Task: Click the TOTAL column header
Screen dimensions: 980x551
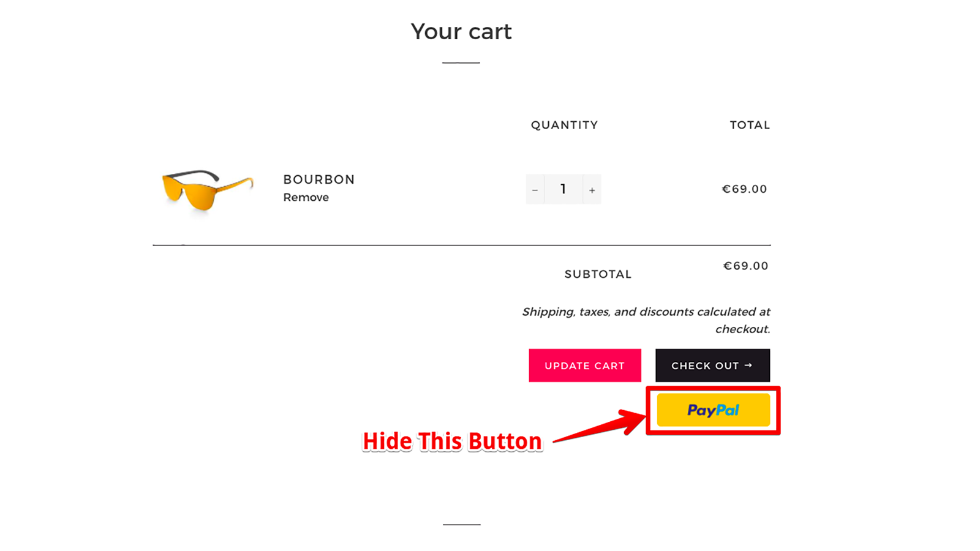Action: pos(749,125)
